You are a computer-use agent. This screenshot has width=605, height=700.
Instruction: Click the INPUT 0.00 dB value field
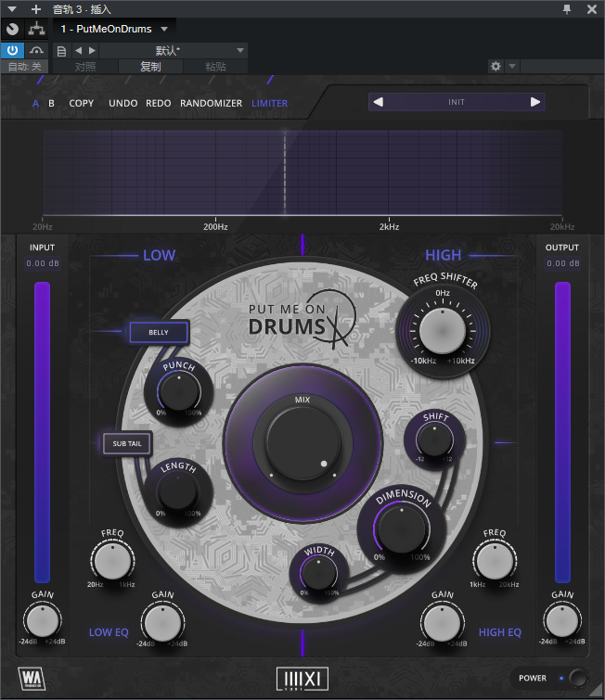(x=43, y=263)
